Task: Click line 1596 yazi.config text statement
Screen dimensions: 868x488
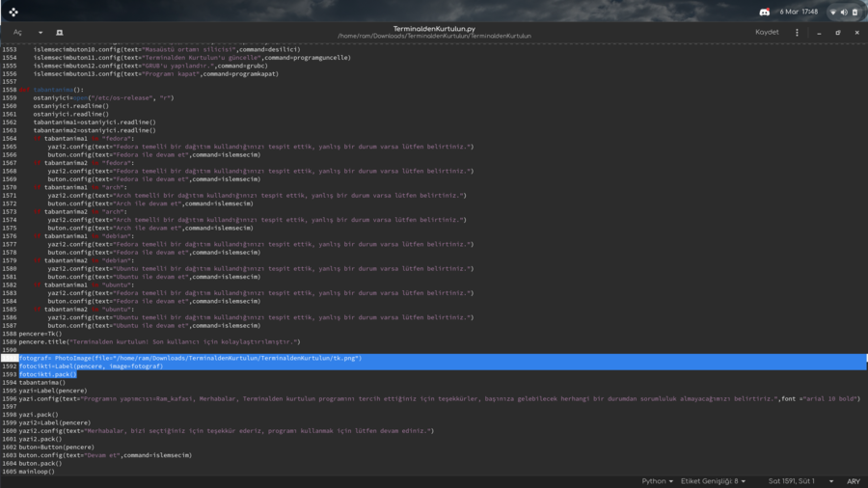Action: pyautogui.click(x=440, y=399)
